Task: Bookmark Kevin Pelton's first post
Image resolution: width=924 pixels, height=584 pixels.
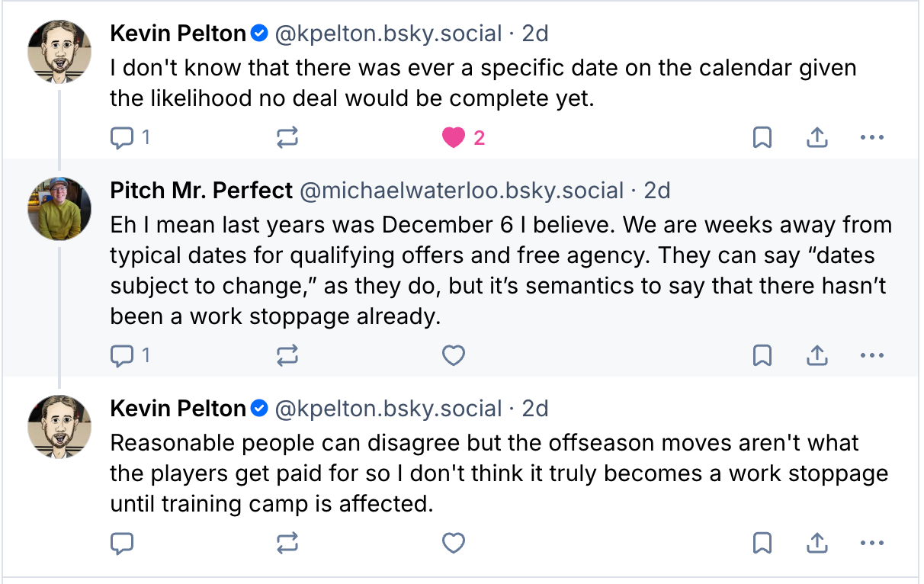Action: (x=762, y=138)
